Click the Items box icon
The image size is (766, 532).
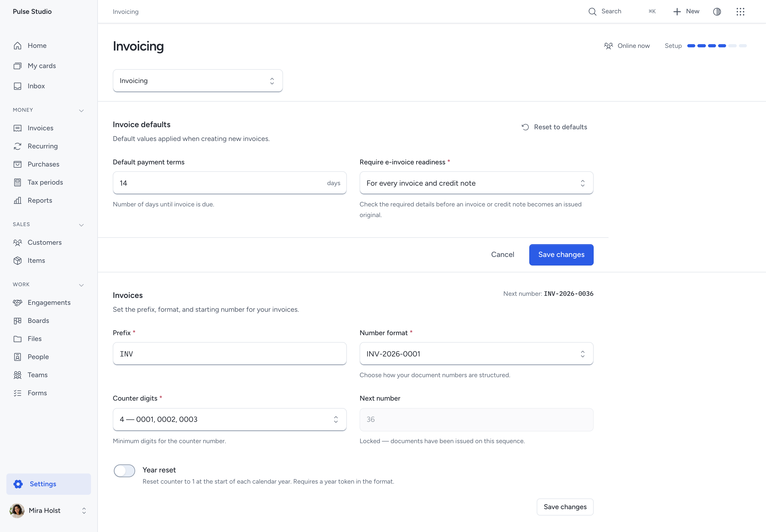coord(17,261)
